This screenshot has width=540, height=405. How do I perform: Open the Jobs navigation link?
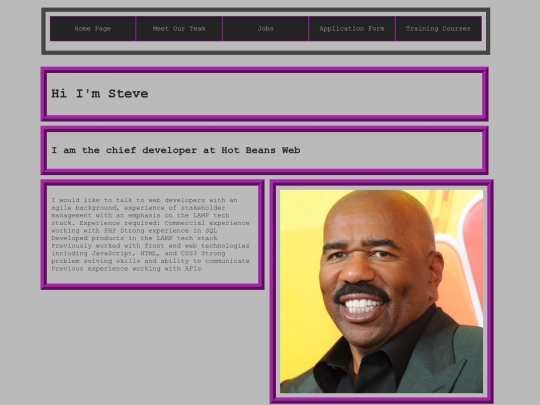tap(266, 29)
